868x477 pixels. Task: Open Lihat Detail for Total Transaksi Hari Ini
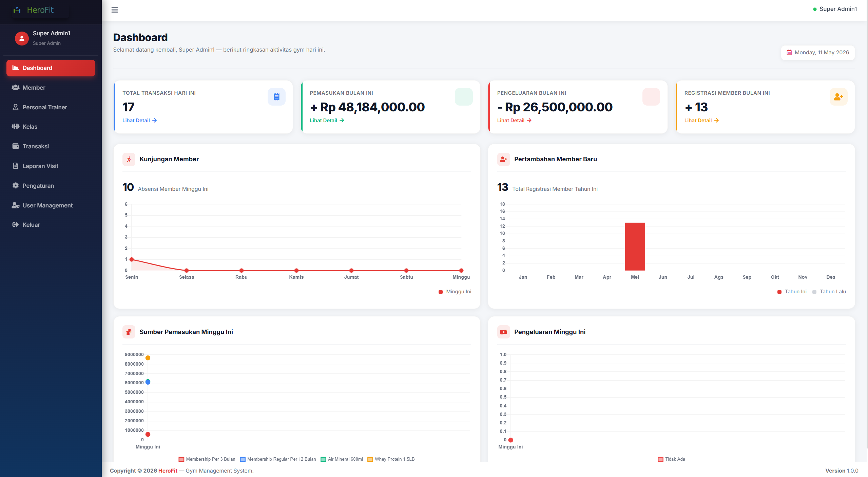tap(139, 121)
